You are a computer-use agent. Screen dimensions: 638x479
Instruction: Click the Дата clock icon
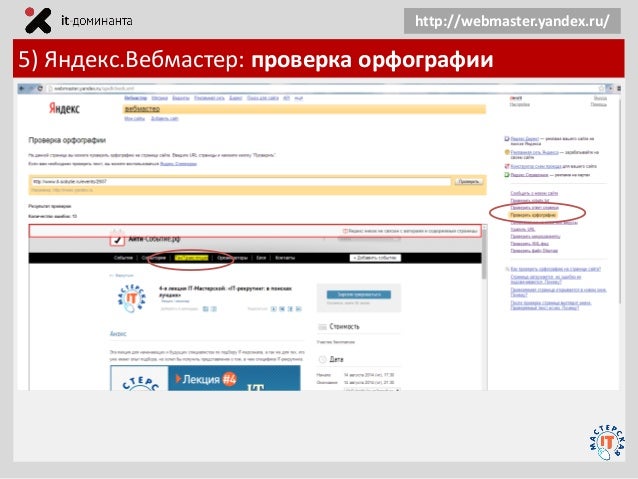(322, 359)
